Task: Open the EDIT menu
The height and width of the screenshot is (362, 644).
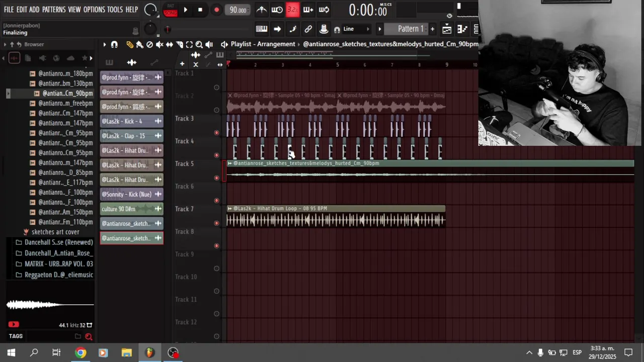Action: point(22,10)
